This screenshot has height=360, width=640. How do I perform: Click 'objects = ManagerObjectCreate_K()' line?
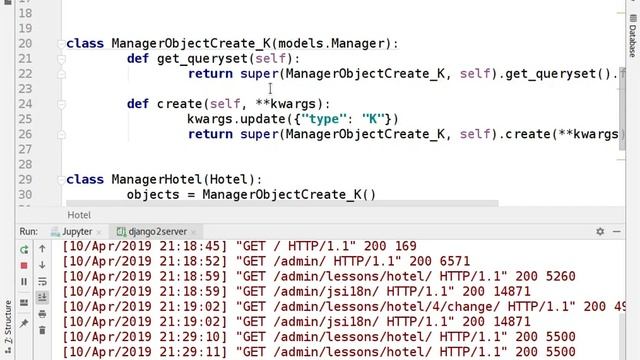(x=251, y=195)
